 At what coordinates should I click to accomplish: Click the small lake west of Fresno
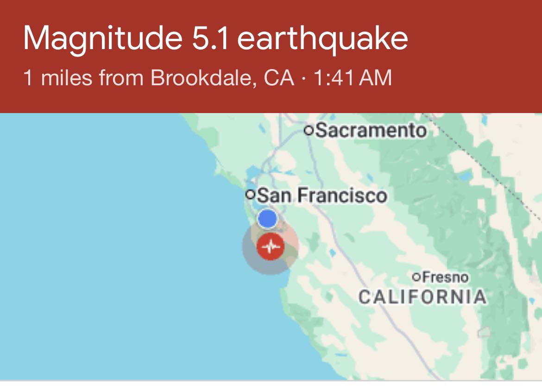coord(332,253)
